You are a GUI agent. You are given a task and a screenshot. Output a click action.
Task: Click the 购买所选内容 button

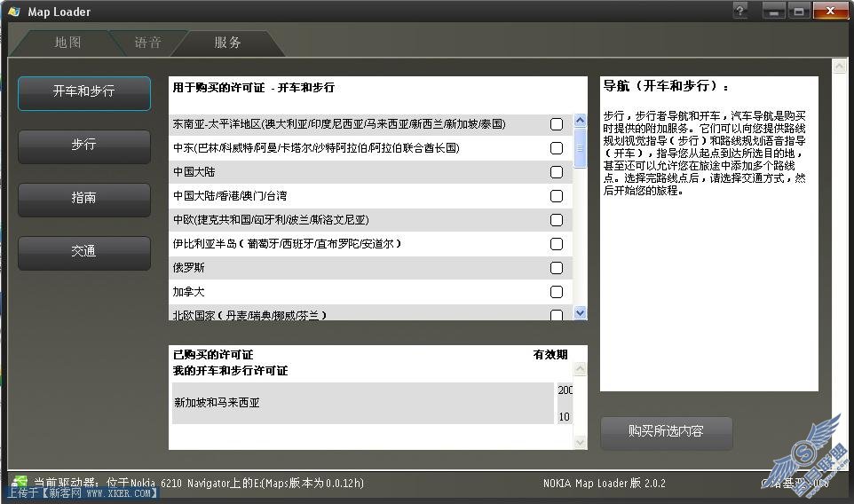point(666,433)
